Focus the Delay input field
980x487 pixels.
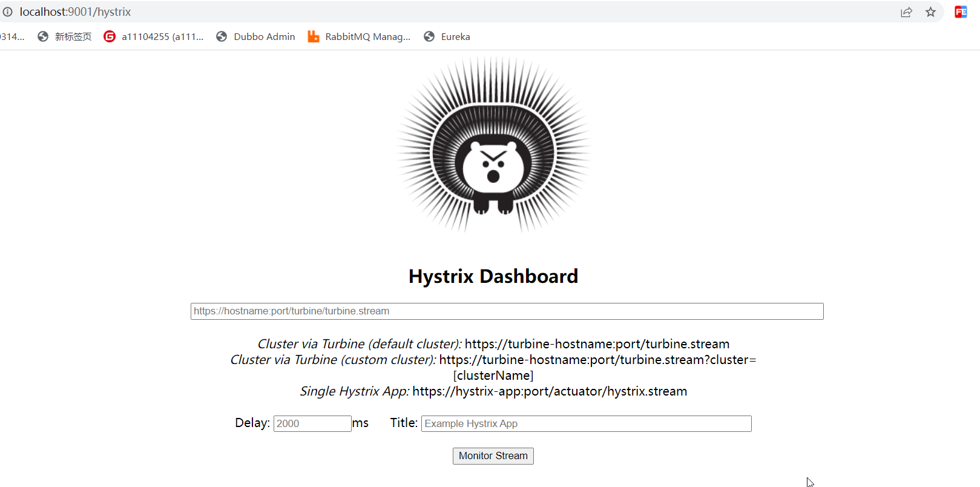pos(312,423)
